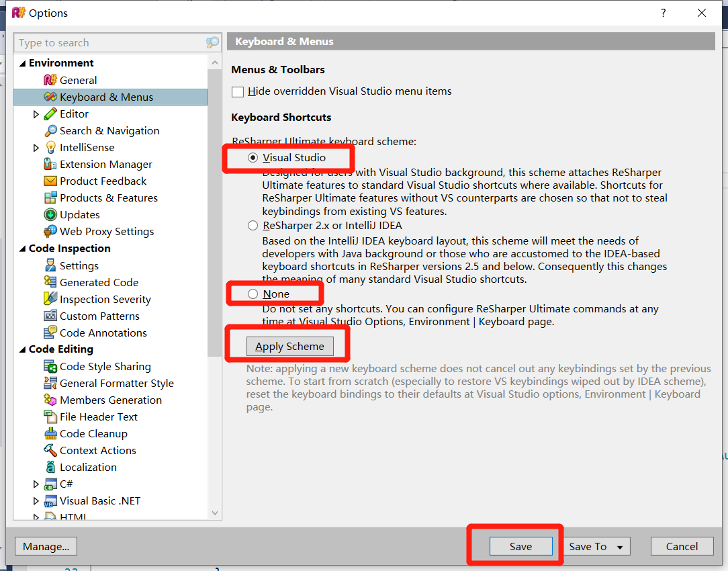Click the General Formatter Style icon
Screen dimensions: 728x571
click(x=50, y=384)
